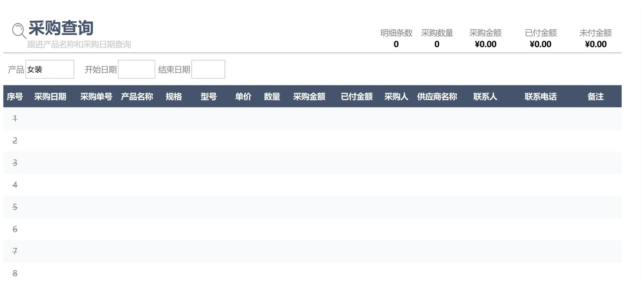Select row number 1 in the table
This screenshot has width=644, height=288.
point(15,119)
